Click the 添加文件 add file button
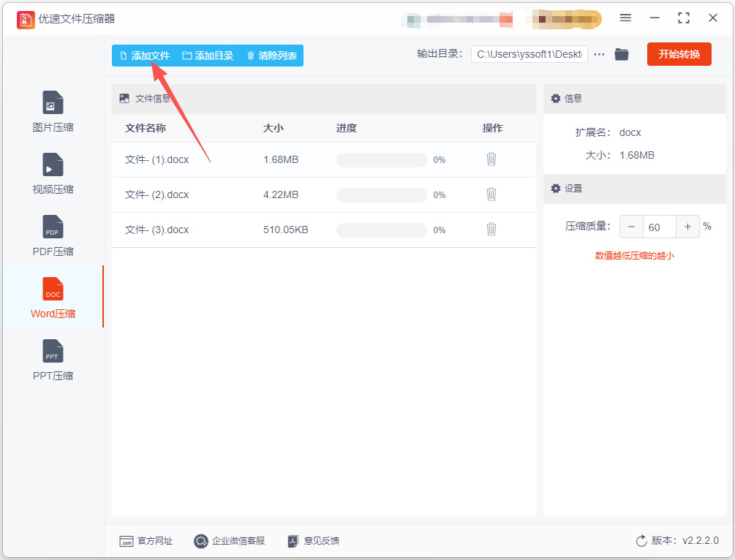This screenshot has width=735, height=560. [145, 56]
